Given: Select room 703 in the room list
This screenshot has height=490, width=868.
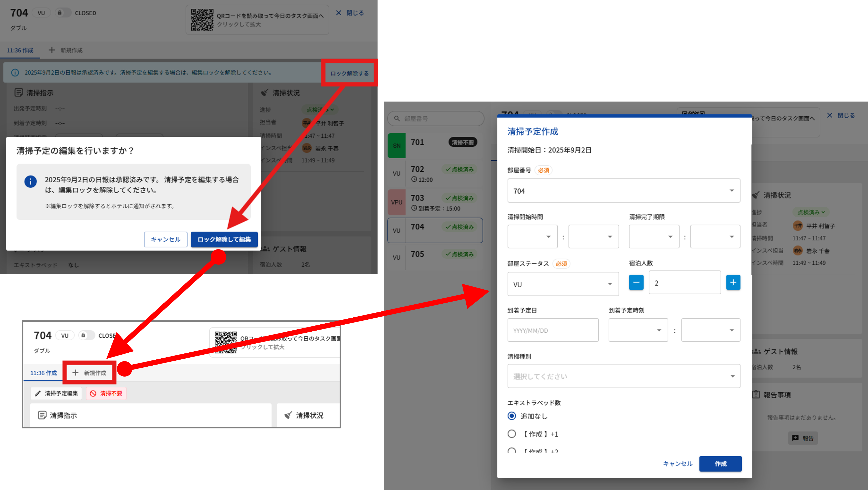Looking at the screenshot, I should pyautogui.click(x=435, y=202).
